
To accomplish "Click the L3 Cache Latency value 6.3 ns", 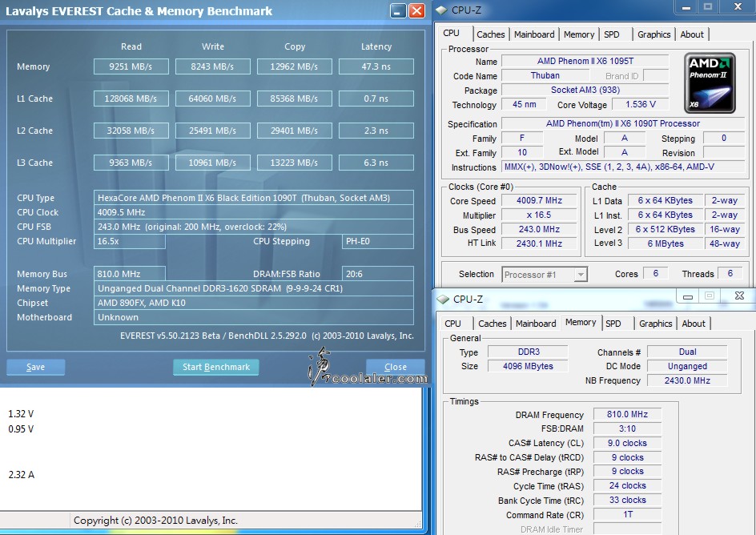I will pyautogui.click(x=376, y=163).
